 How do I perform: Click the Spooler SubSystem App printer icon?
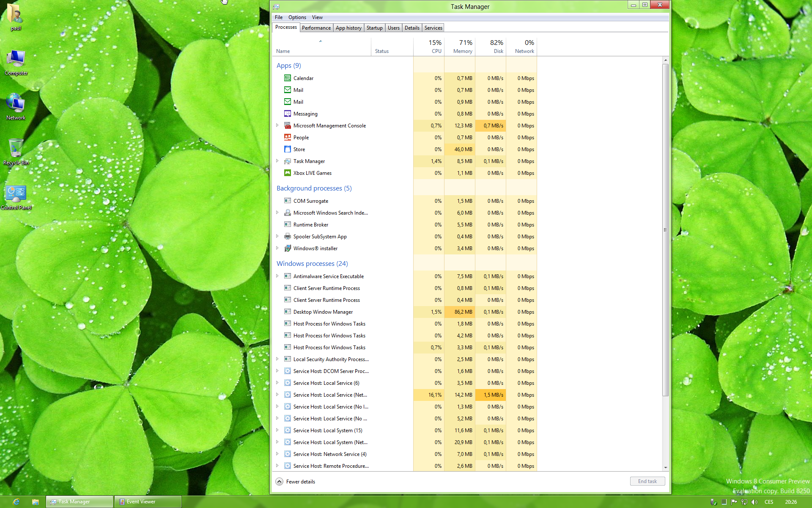[288, 236]
